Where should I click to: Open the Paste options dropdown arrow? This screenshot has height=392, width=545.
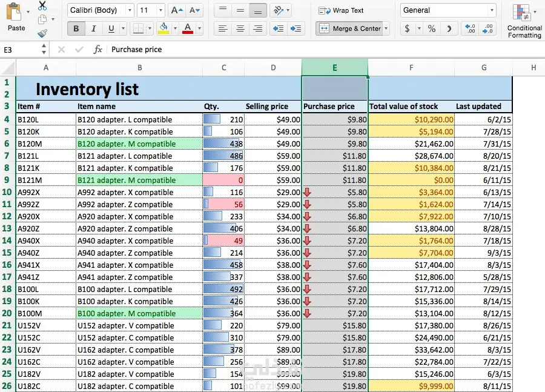coord(28,12)
